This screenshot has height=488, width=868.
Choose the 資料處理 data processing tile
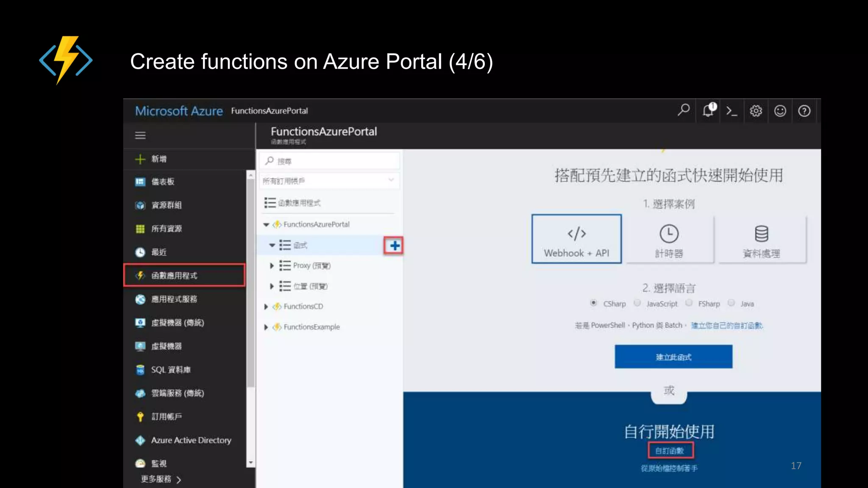762,239
